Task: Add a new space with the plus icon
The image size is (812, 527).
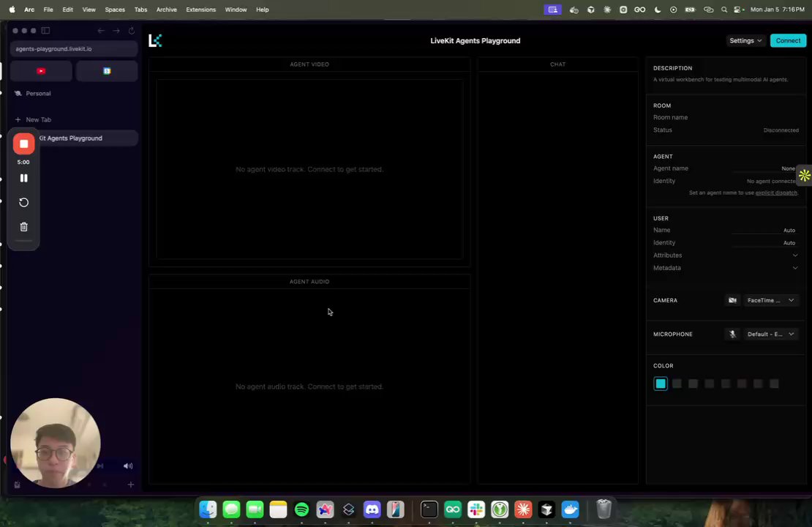Action: click(130, 485)
